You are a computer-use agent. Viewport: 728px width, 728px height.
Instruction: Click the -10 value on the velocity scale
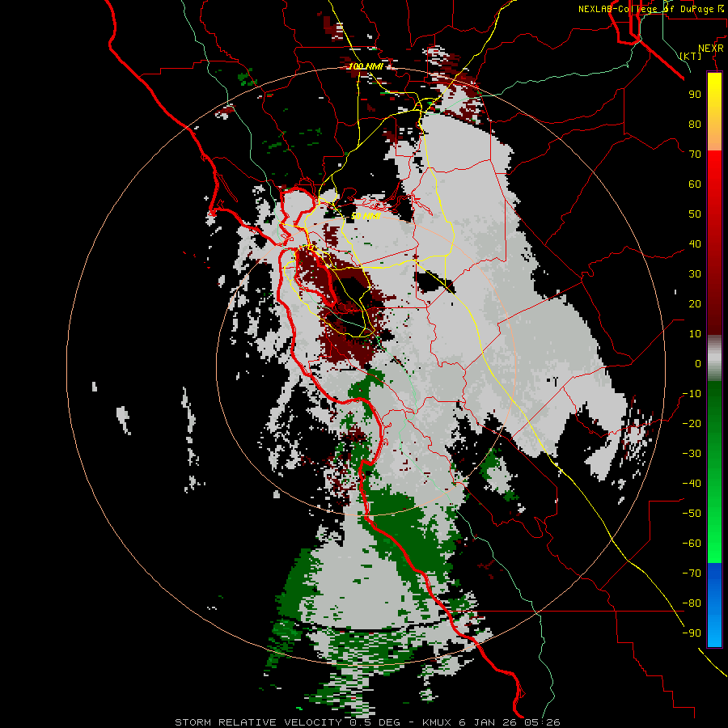[x=692, y=394]
